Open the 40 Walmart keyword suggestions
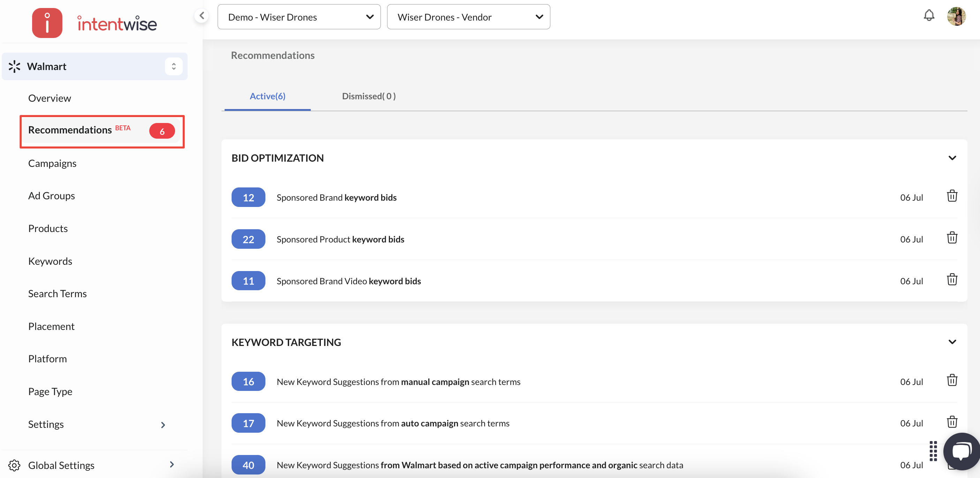 coord(248,465)
